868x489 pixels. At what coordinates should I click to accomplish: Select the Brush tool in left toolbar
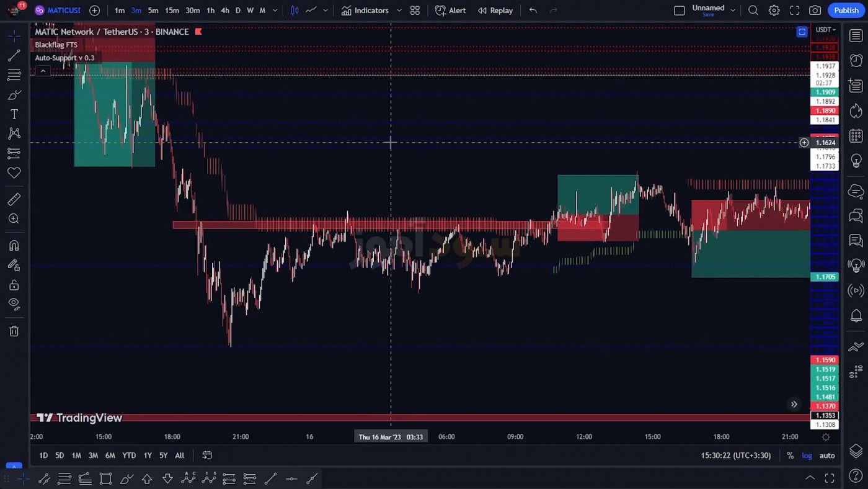(x=14, y=95)
